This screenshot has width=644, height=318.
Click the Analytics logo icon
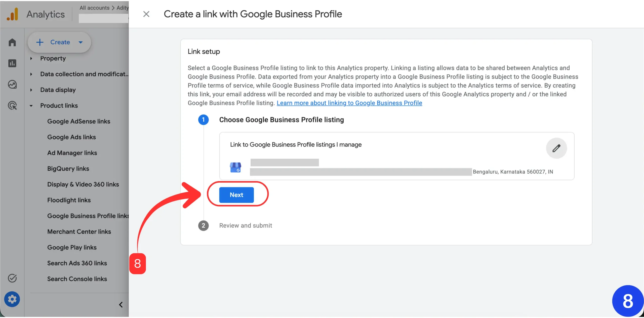(13, 14)
